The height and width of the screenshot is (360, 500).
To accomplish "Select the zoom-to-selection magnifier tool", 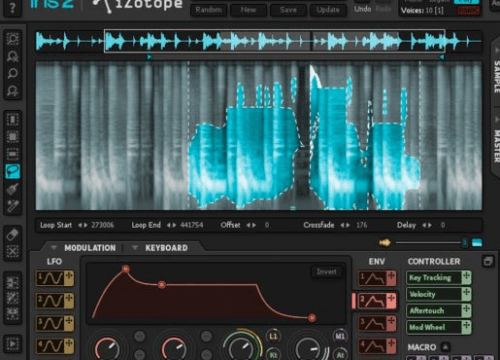I will [13, 39].
